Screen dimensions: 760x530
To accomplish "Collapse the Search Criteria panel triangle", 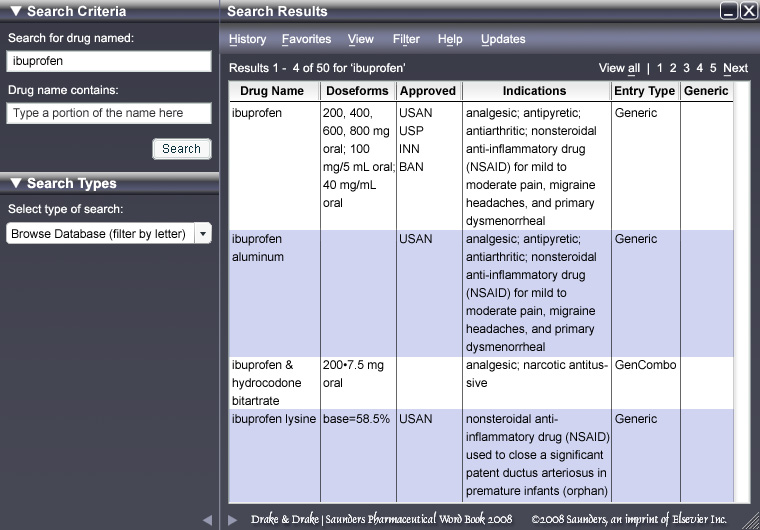I will pyautogui.click(x=15, y=12).
